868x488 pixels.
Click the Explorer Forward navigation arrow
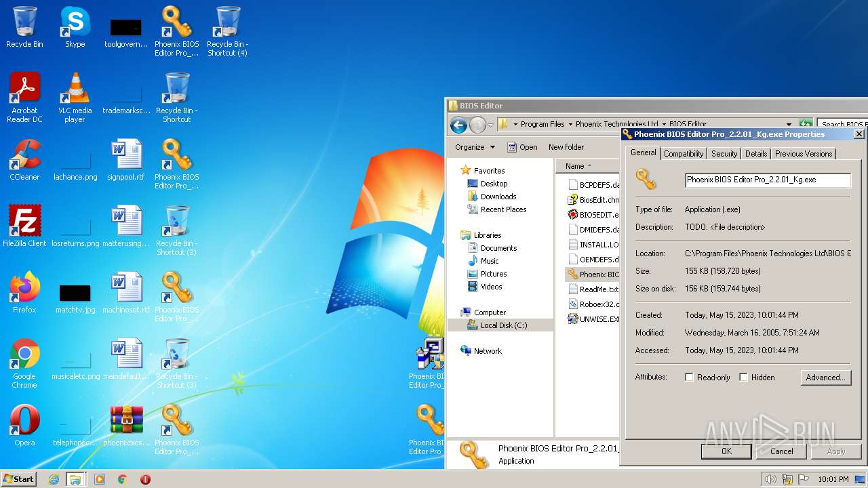tap(477, 125)
